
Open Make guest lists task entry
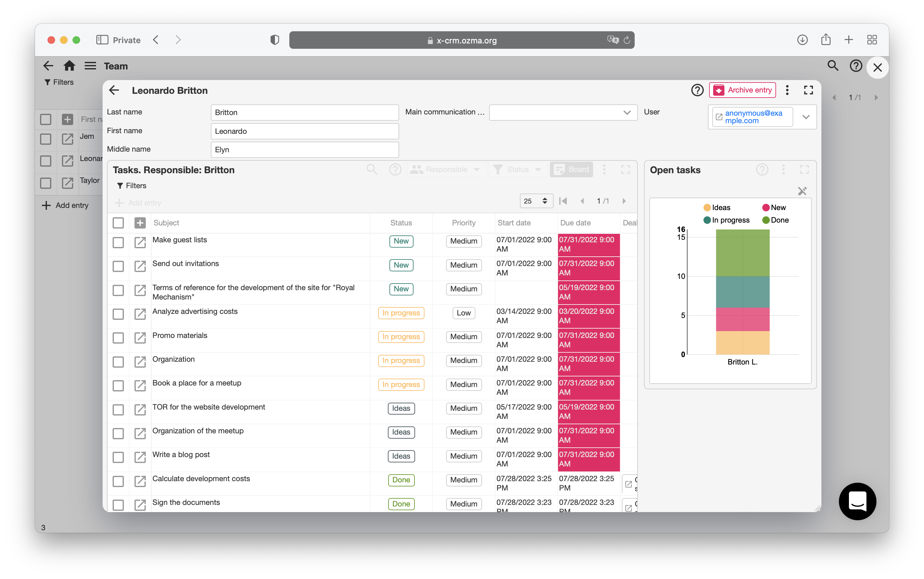140,242
